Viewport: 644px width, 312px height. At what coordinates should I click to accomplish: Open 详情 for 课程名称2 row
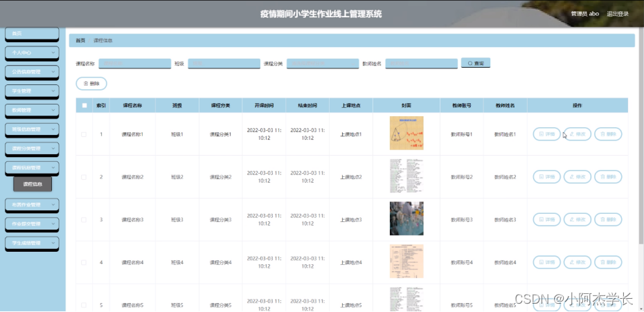(546, 177)
